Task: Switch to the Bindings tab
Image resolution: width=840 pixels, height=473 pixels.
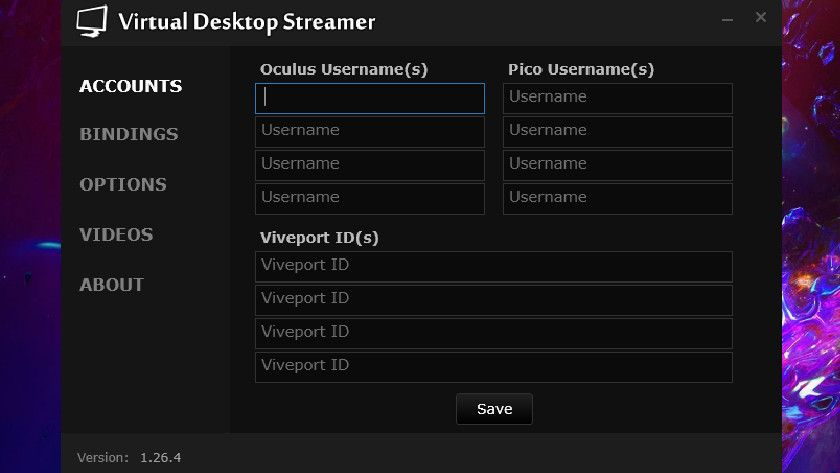Action: 129,134
